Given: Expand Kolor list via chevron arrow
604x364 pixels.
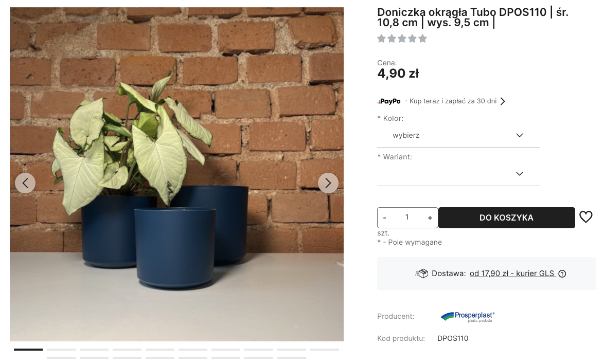Looking at the screenshot, I should pyautogui.click(x=520, y=135).
